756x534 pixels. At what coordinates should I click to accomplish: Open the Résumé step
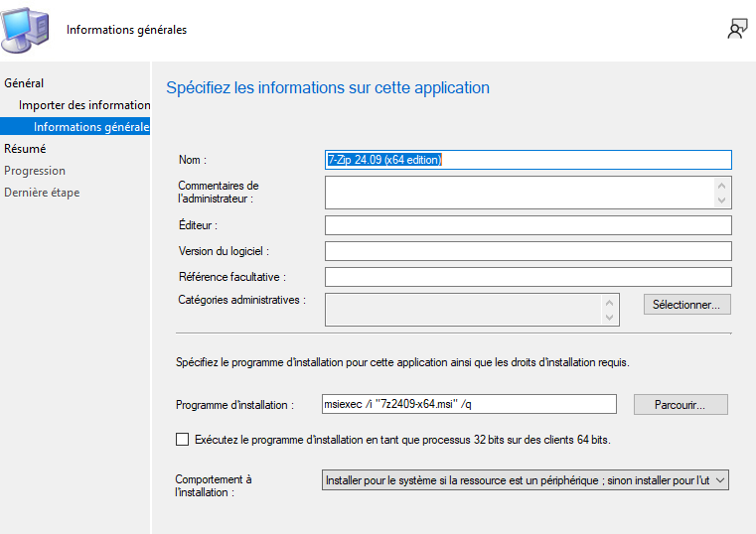click(25, 149)
